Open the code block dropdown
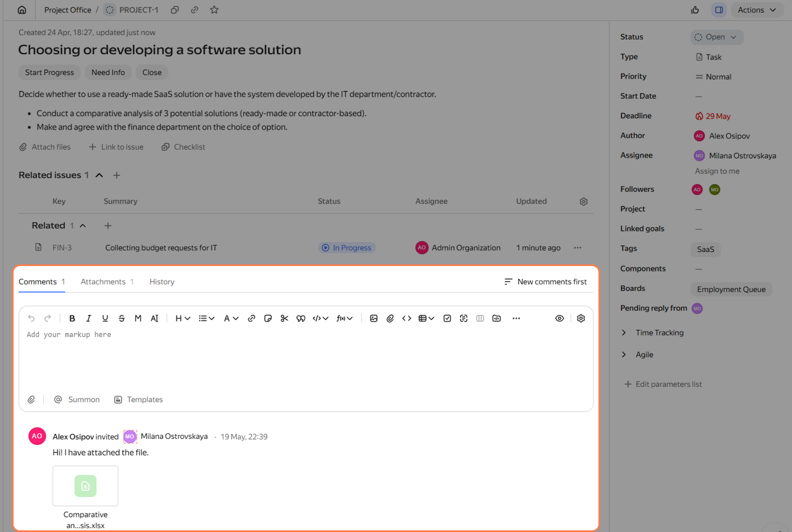792x532 pixels. click(x=320, y=319)
